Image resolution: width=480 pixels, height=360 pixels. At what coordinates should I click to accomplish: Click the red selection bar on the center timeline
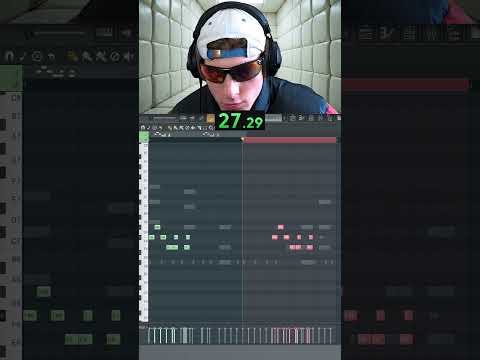tap(290, 140)
